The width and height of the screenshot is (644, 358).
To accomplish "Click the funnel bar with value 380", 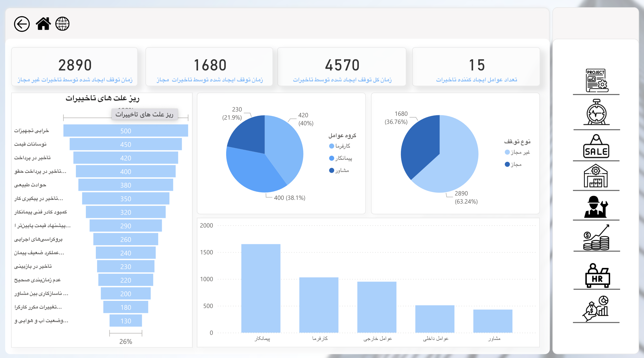I will [x=126, y=185].
